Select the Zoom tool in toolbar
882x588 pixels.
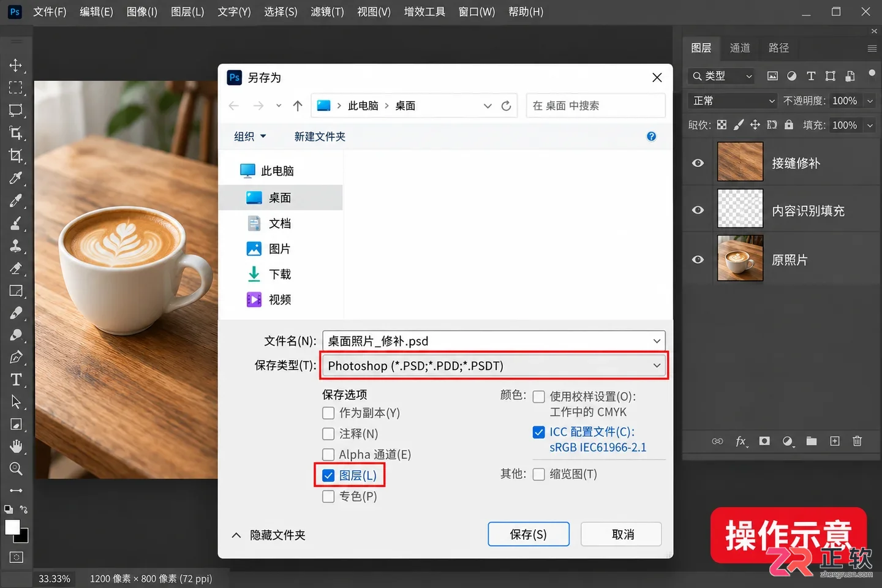16,469
